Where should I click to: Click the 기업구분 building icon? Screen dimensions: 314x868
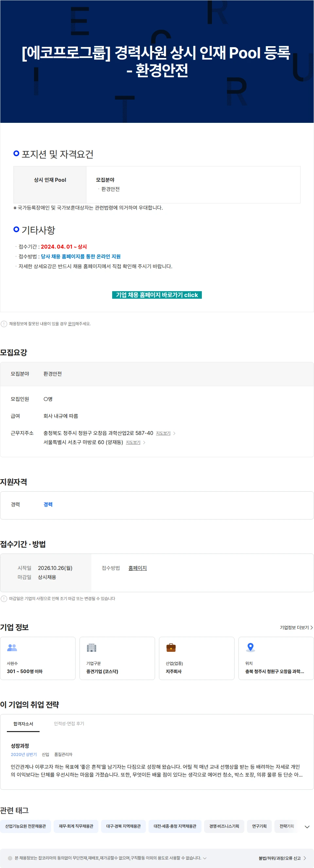pyautogui.click(x=92, y=647)
